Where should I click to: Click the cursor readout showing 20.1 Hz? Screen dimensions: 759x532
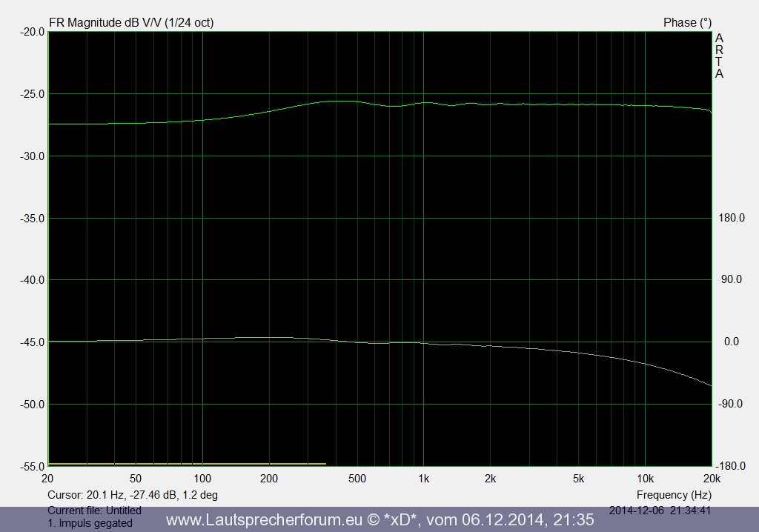point(133,494)
